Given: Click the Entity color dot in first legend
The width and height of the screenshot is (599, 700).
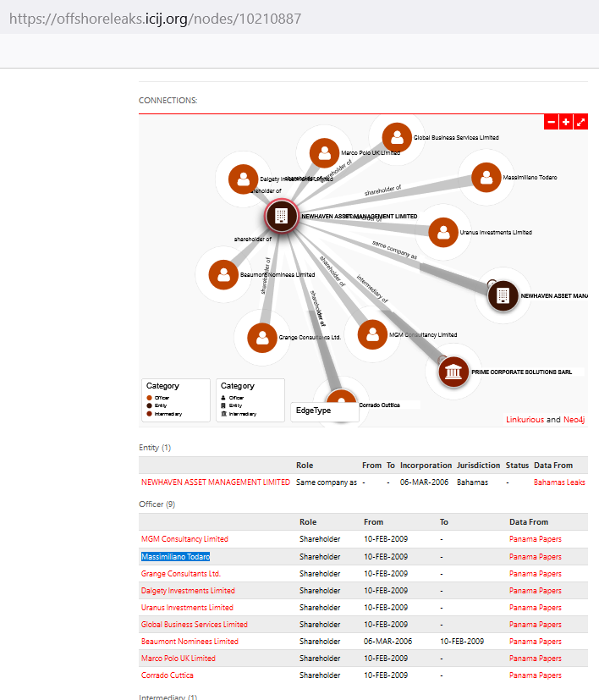Looking at the screenshot, I should pyautogui.click(x=149, y=405).
